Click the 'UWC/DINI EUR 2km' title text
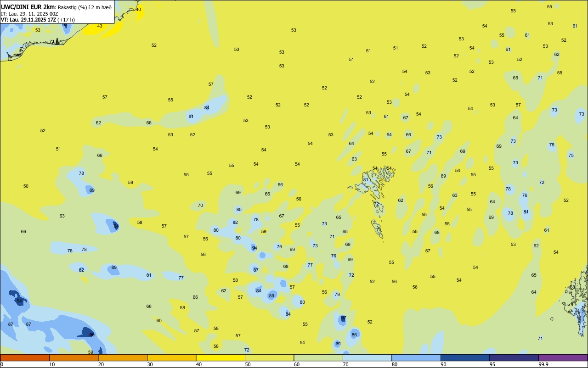 [x=28, y=7]
